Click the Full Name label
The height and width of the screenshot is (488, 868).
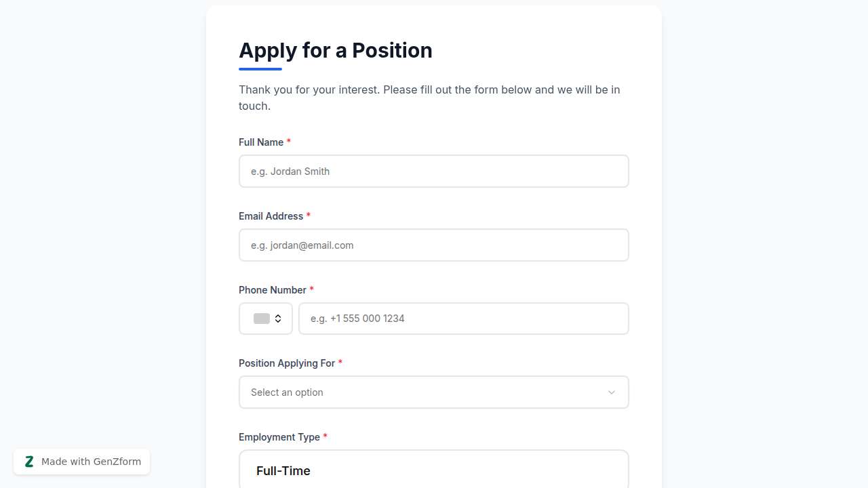point(262,142)
